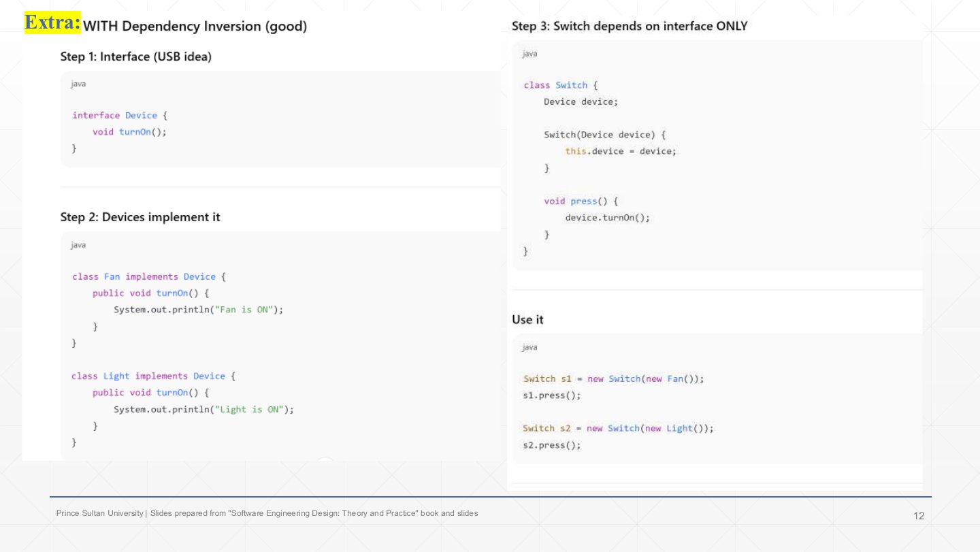The width and height of the screenshot is (980, 552).
Task: Select the "class Switch {" code line
Action: (x=561, y=85)
